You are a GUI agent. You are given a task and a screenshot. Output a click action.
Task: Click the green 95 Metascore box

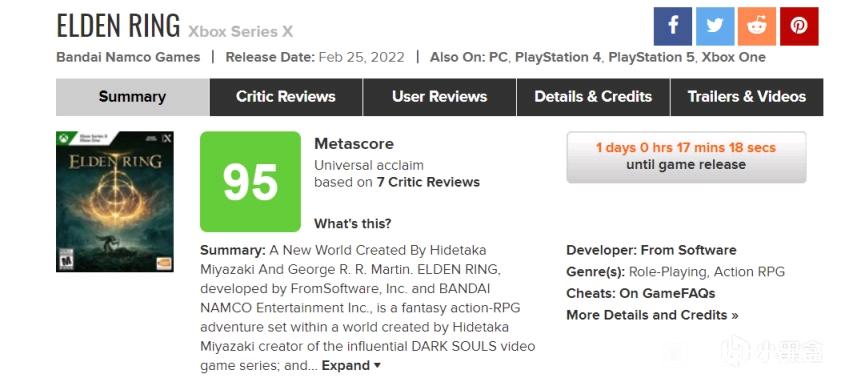point(250,181)
